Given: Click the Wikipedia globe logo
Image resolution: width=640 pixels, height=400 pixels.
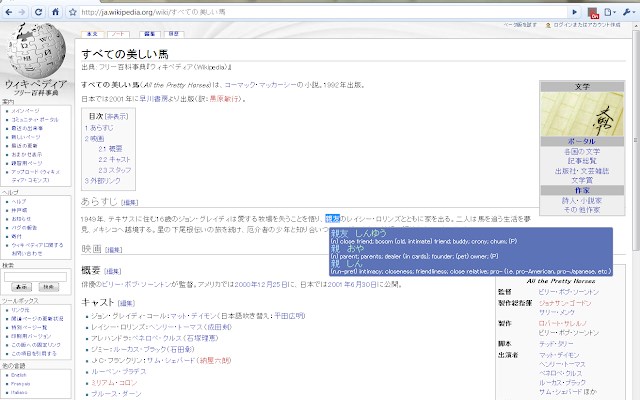Looking at the screenshot, I should pos(36,50).
